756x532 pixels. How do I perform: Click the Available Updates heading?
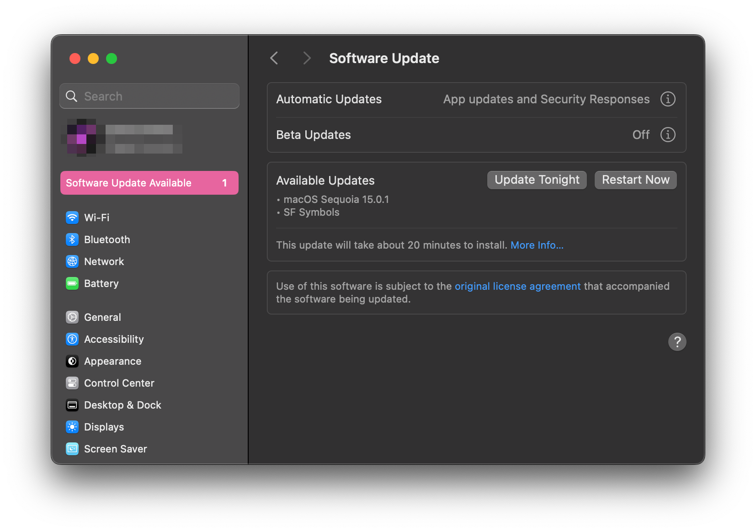click(325, 181)
